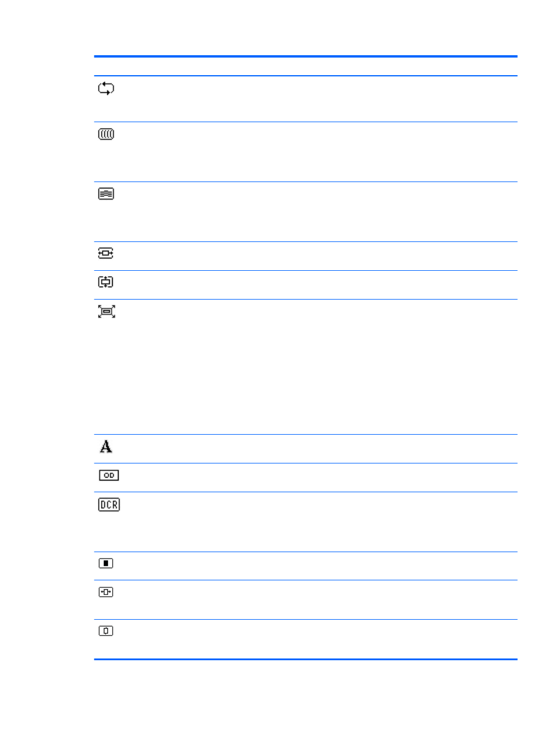Select the Custom Scaling icon with corner arrows
Screen dimensions: 560x746
pos(106,311)
